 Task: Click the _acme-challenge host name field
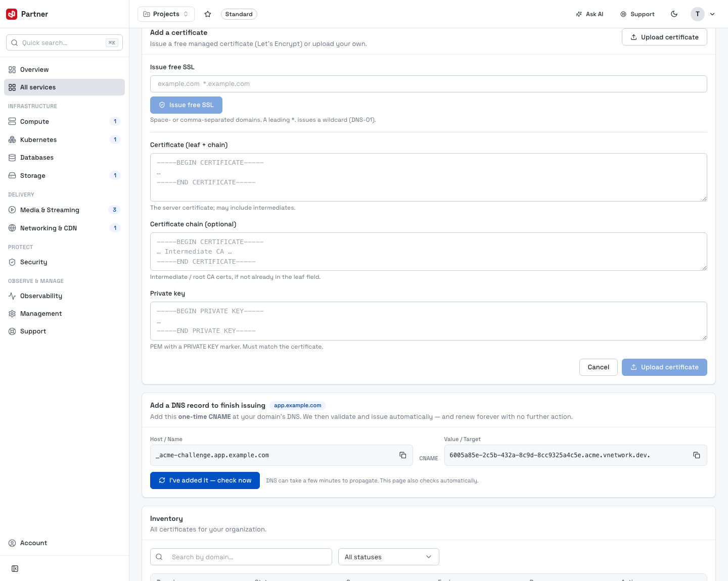(x=282, y=455)
